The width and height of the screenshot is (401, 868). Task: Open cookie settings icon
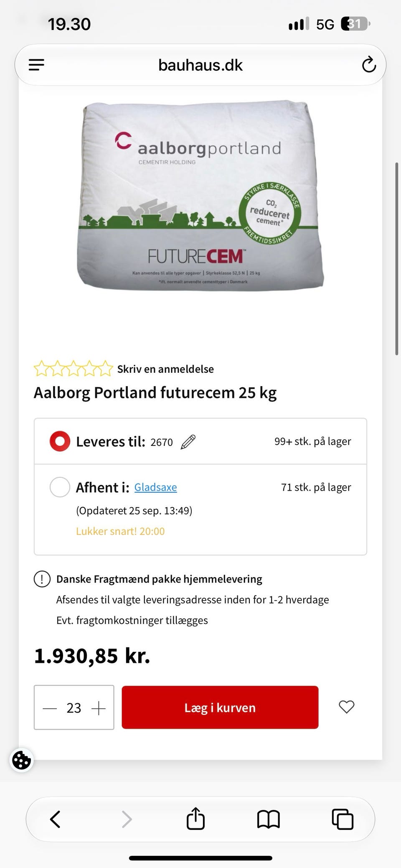pos(21,760)
